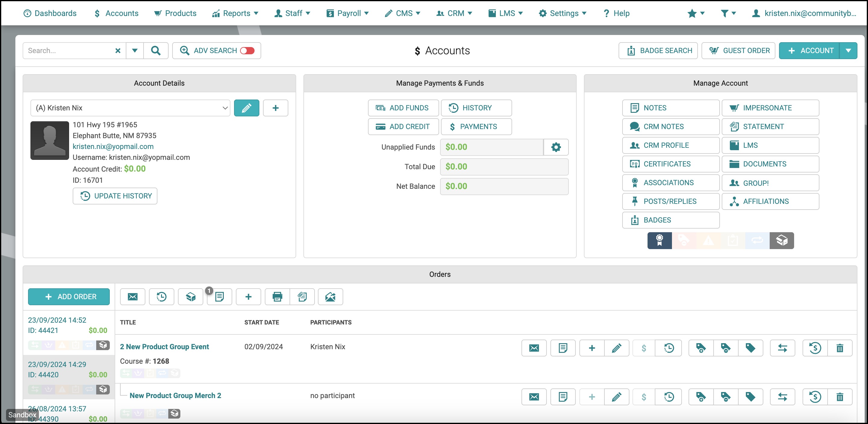Click plain tag icon for 2 New Product Group Event
The width and height of the screenshot is (868, 424).
pos(750,348)
